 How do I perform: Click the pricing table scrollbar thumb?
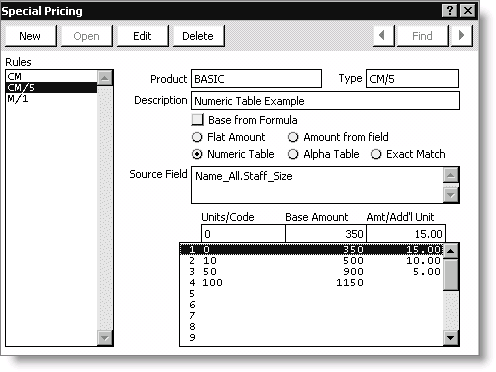(x=451, y=275)
